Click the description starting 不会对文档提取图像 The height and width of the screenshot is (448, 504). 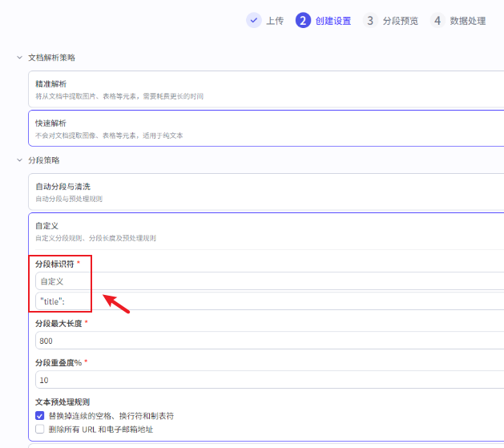[109, 135]
